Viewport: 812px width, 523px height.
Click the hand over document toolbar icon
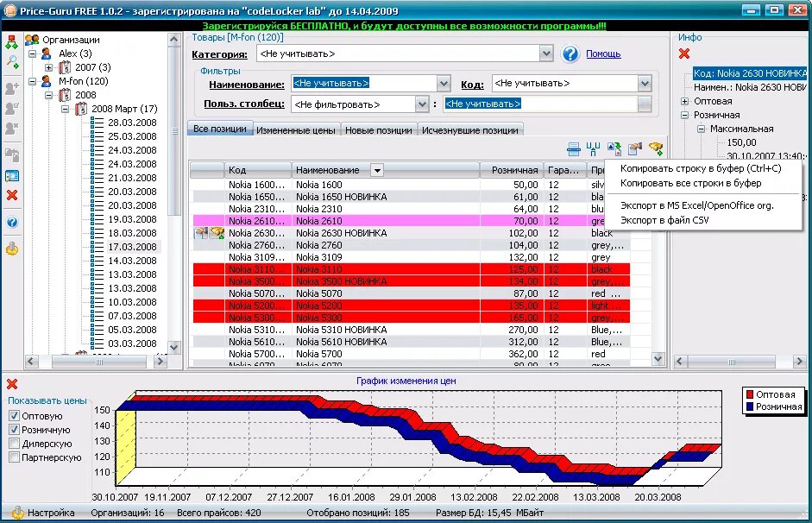(x=635, y=149)
